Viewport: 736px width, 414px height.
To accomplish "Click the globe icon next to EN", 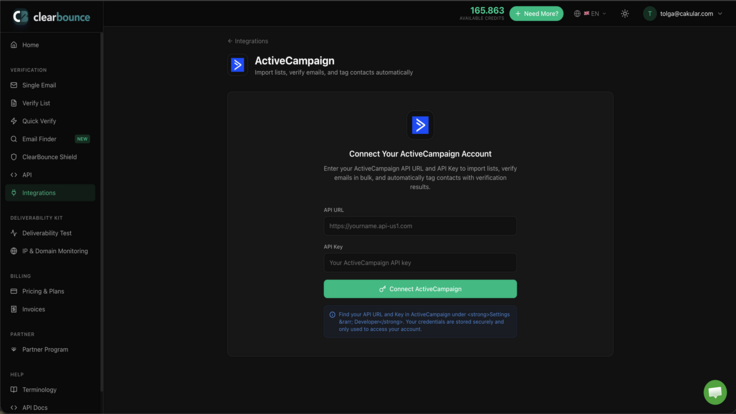I will tap(577, 14).
